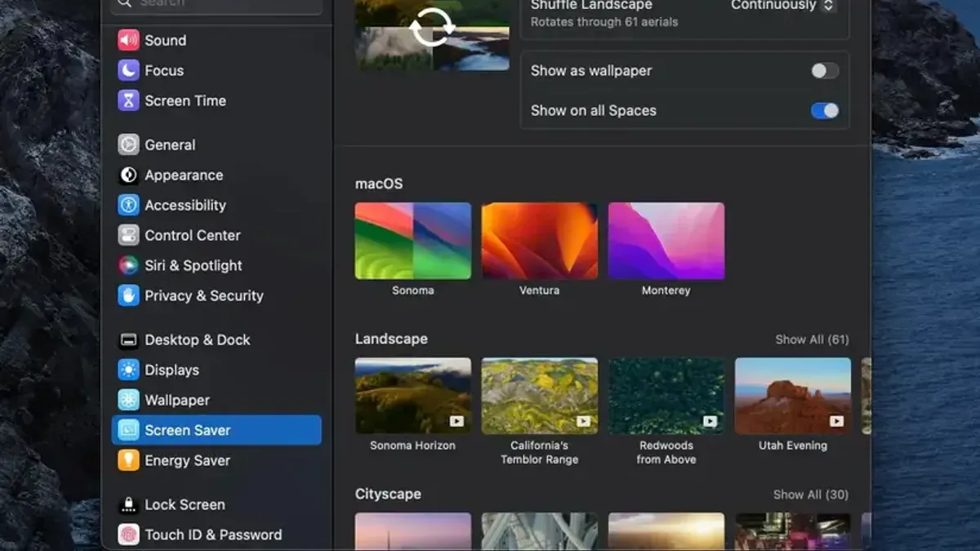This screenshot has height=551, width=980.
Task: Click the Shuffle Landscape label
Action: coord(591,5)
